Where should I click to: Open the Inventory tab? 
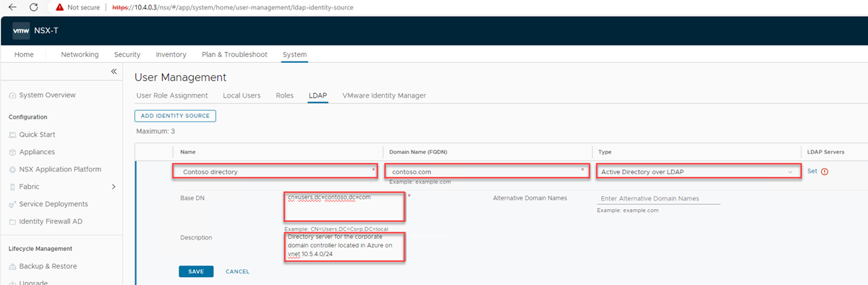(x=171, y=54)
